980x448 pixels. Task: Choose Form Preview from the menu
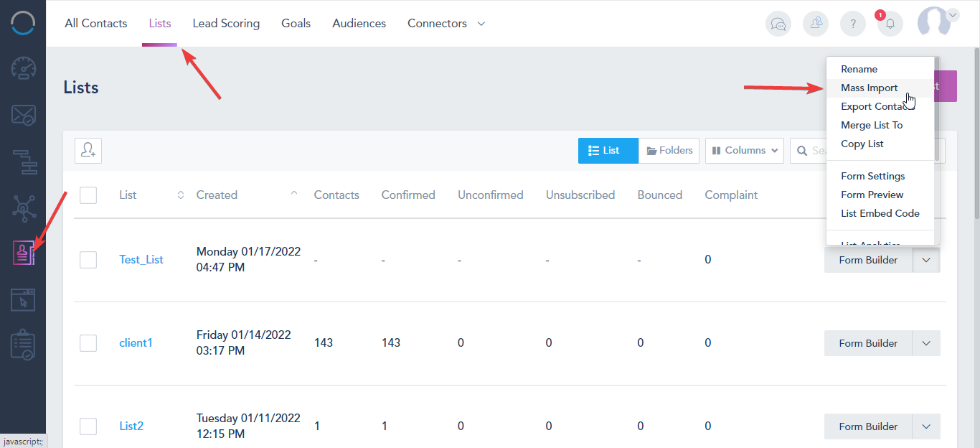[x=880, y=195]
